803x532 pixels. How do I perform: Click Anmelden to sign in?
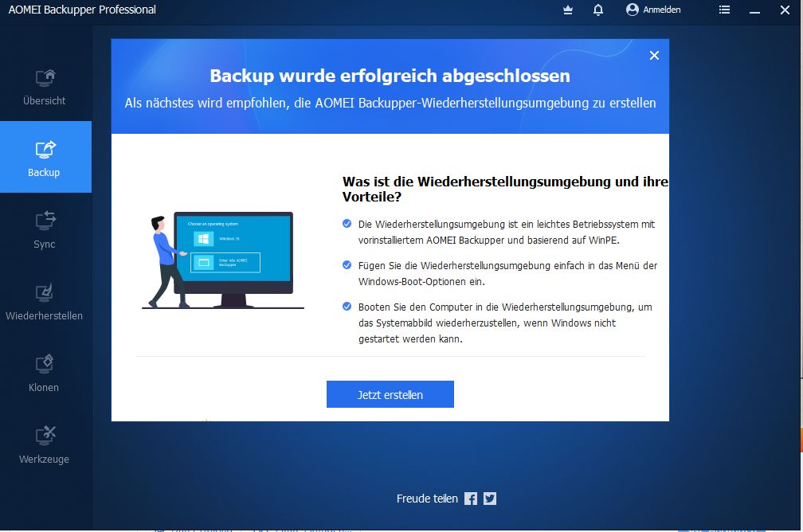pyautogui.click(x=653, y=10)
